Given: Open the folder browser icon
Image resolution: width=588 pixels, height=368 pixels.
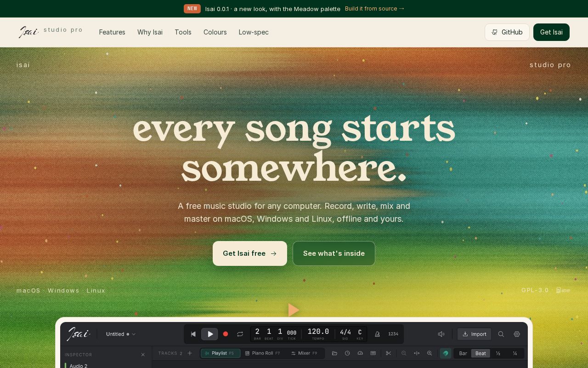Looking at the screenshot, I should 334,353.
